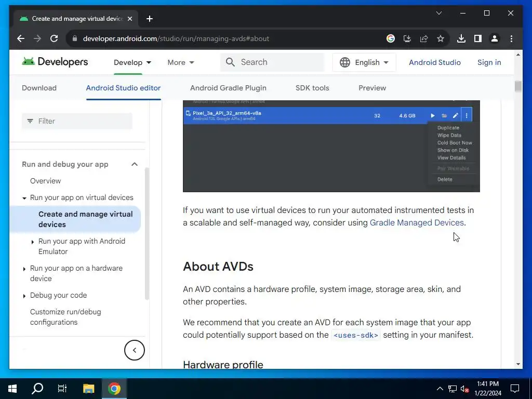
Task: Open the Chrome downloads icon
Action: coord(461,38)
